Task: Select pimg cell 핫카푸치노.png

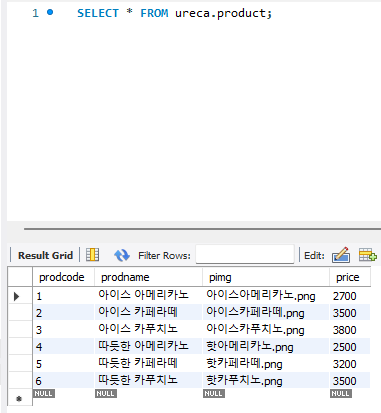Action: [266, 381]
